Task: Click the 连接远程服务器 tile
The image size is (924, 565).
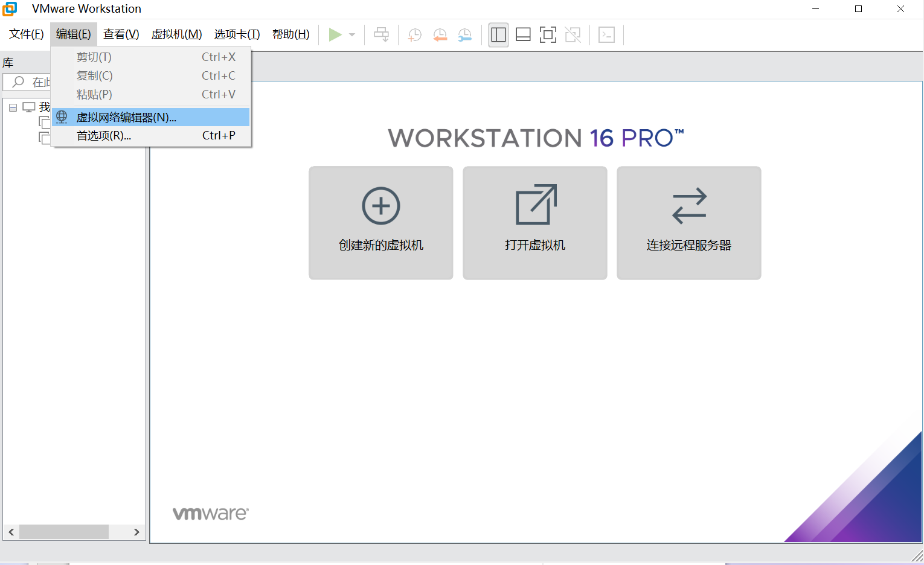Action: (688, 223)
